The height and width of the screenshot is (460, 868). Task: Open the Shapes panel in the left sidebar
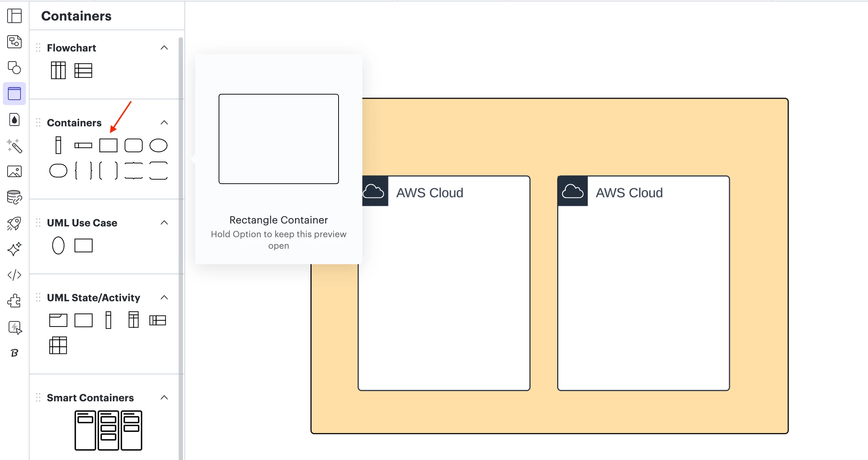[x=14, y=68]
